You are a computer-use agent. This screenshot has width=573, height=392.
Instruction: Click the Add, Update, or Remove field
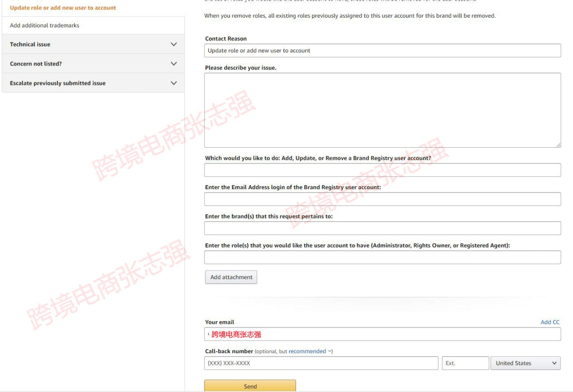382,170
